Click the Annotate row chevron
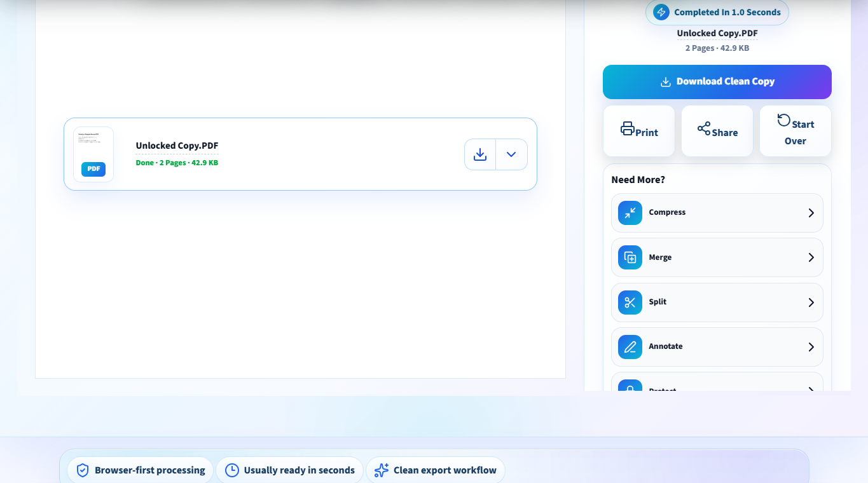Viewport: 868px width, 483px height. coord(811,347)
